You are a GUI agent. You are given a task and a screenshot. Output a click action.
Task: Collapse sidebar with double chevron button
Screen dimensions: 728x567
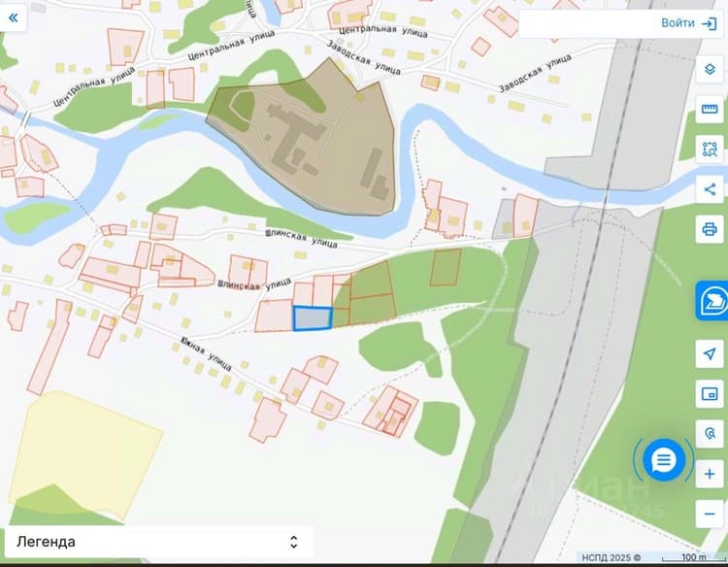[13, 18]
